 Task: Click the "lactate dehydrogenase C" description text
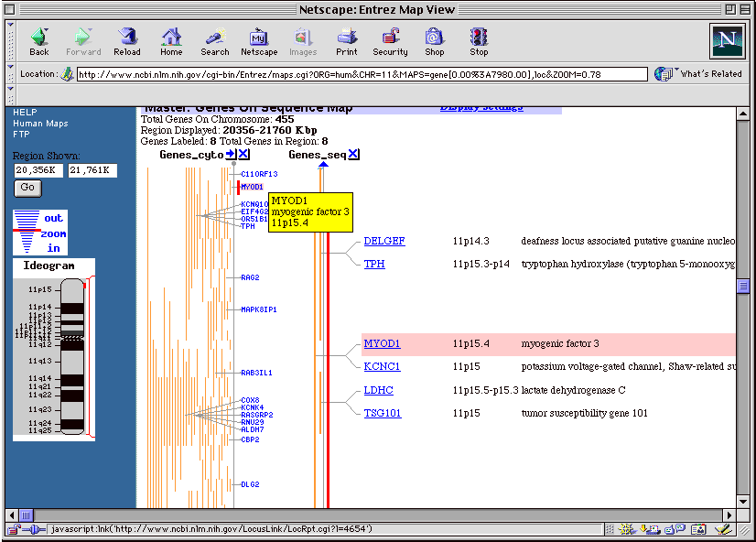click(x=573, y=390)
